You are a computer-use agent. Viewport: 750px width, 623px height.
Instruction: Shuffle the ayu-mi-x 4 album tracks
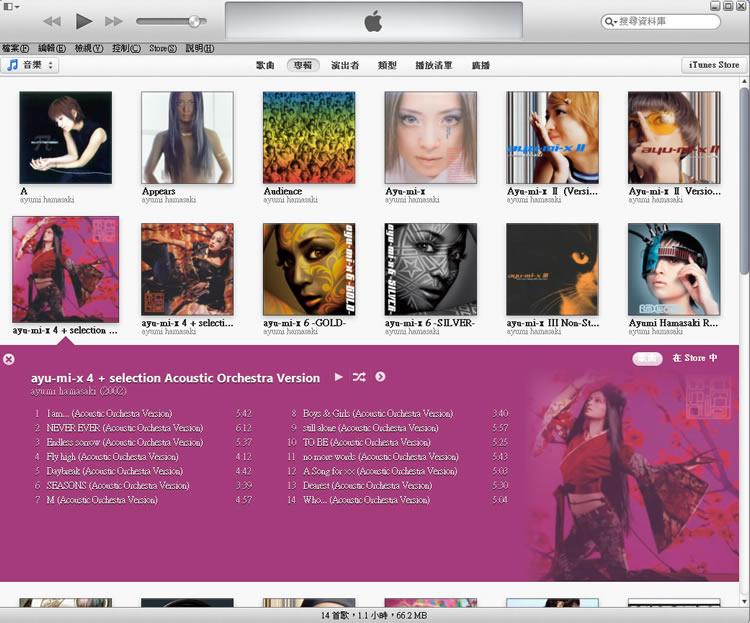point(359,377)
